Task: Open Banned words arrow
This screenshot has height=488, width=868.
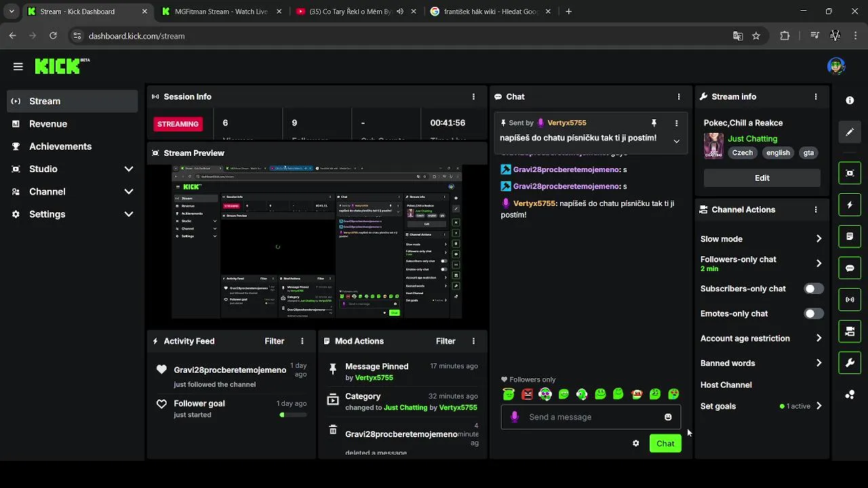Action: (818, 363)
